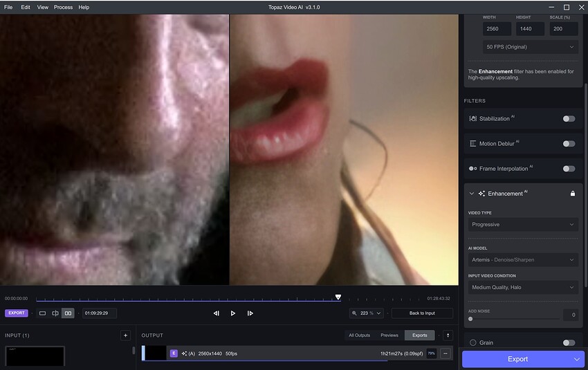The height and width of the screenshot is (370, 588).
Task: Open the File menu
Action: (x=8, y=7)
